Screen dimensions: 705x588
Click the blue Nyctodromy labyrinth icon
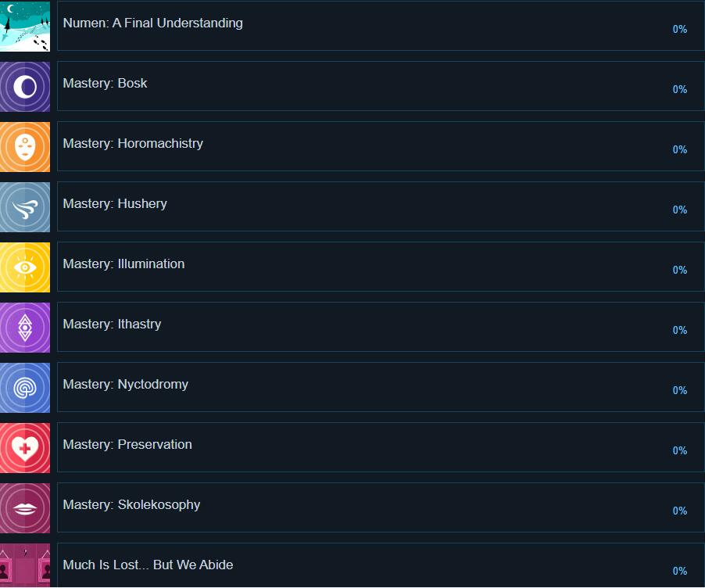(25, 388)
